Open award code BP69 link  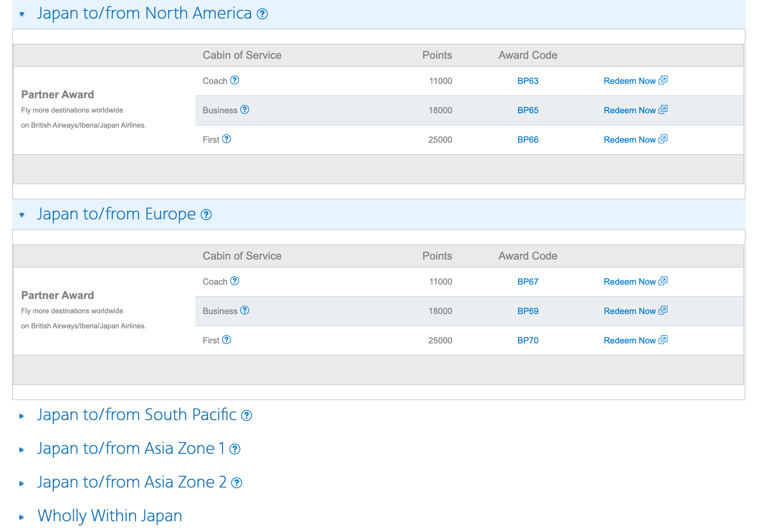coord(528,311)
